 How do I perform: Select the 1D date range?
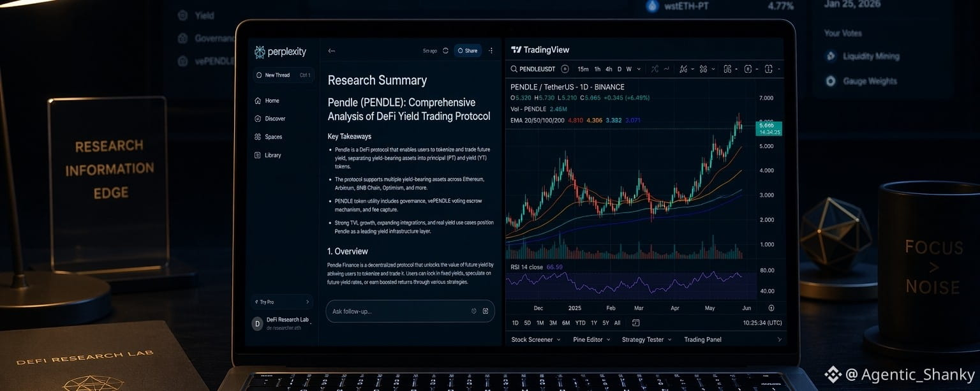[x=516, y=323]
